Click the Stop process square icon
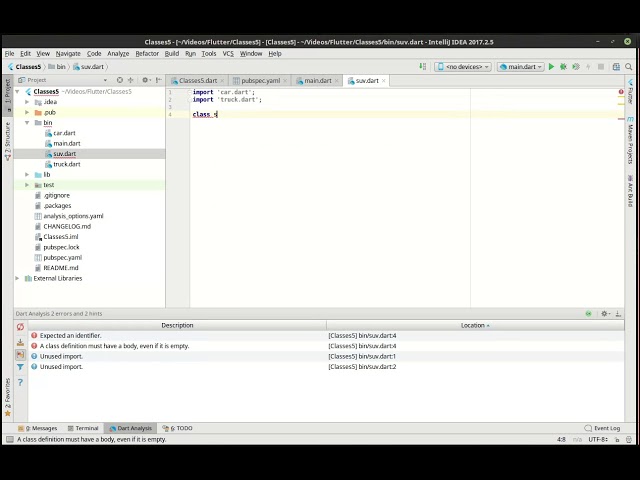Viewport: 640px width, 480px height. [601, 67]
